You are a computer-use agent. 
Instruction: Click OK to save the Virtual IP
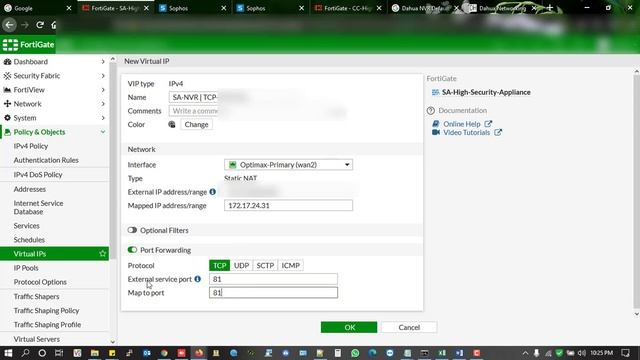coord(349,327)
